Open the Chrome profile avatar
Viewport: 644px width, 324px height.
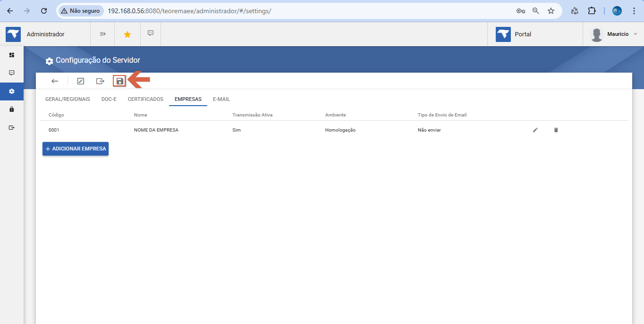[x=617, y=10]
